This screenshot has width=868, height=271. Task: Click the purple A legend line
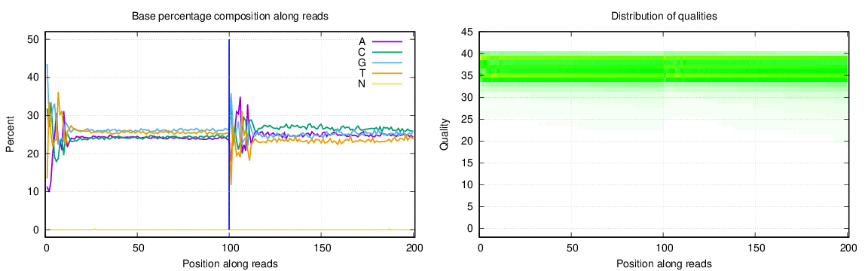click(x=387, y=41)
